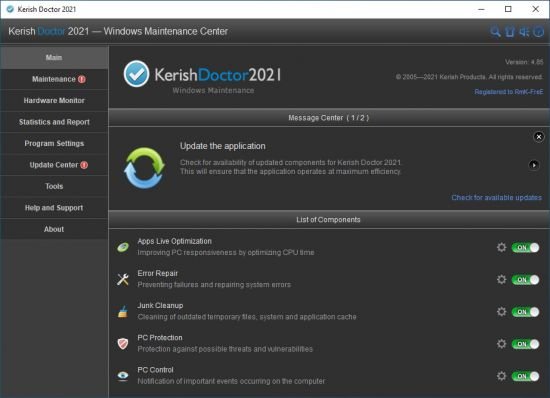Click the PC Control eye icon
550x398 pixels.
click(x=123, y=376)
